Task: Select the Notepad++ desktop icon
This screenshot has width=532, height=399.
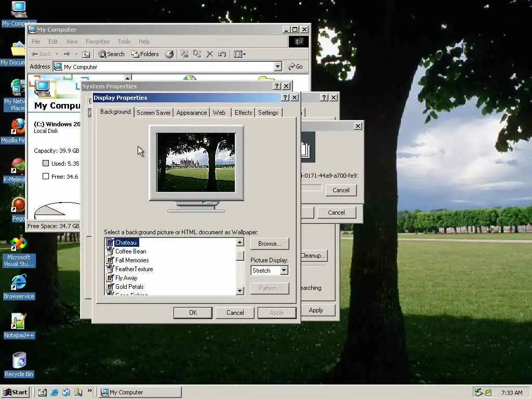Action: click(x=19, y=326)
